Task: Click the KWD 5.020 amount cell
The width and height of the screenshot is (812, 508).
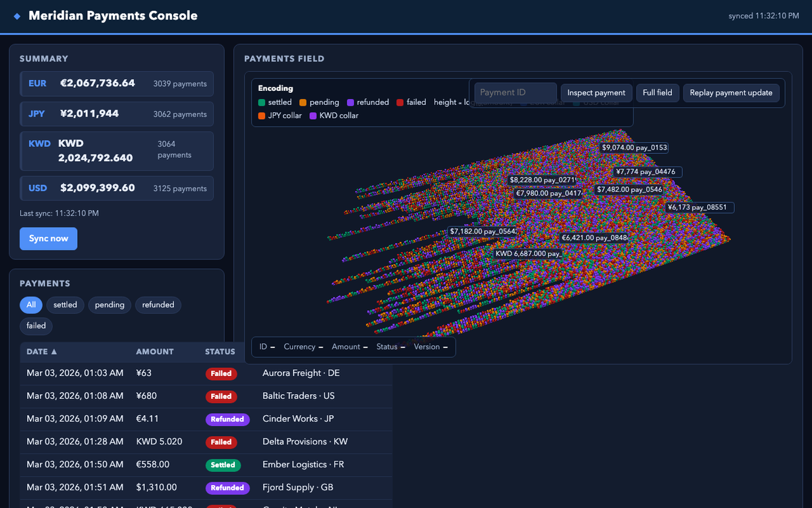Action: tap(159, 442)
